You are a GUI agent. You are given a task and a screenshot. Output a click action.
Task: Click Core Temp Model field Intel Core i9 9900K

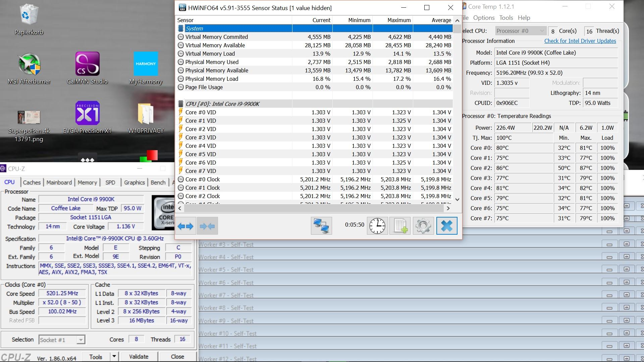point(556,53)
